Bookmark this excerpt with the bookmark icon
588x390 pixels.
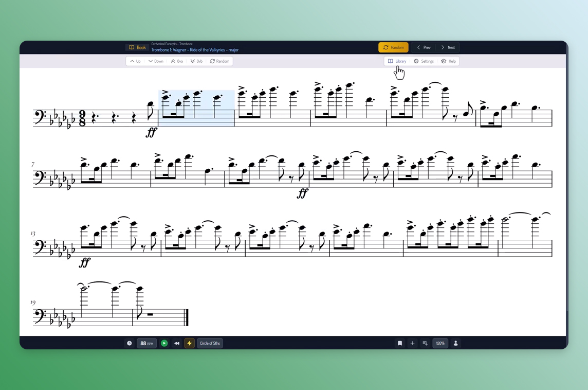pyautogui.click(x=399, y=343)
